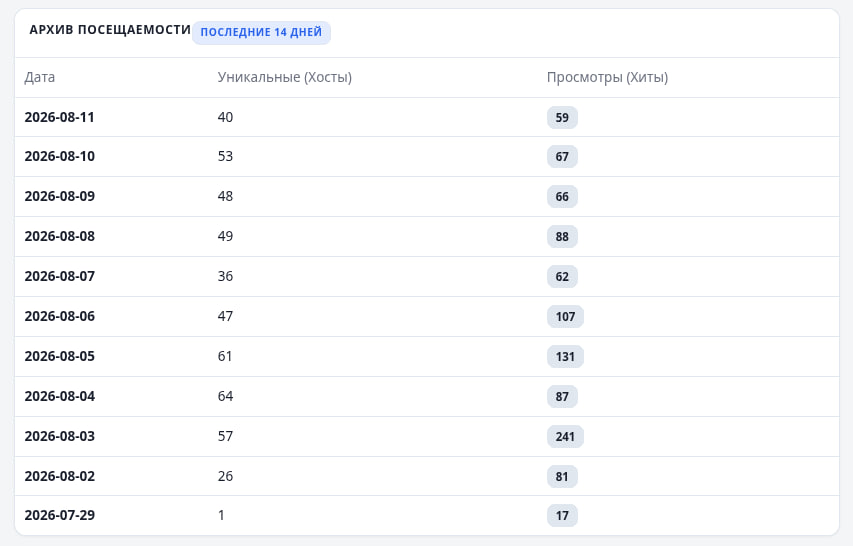Click 'Просмотры (Хиты)' column header
Screen dimensions: 853x546
(607, 77)
